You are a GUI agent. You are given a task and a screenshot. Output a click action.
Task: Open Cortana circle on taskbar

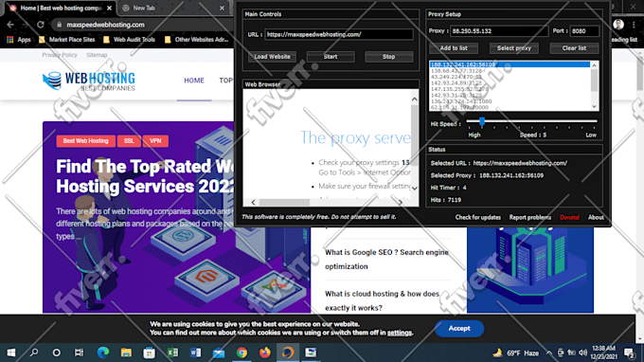[x=56, y=353]
